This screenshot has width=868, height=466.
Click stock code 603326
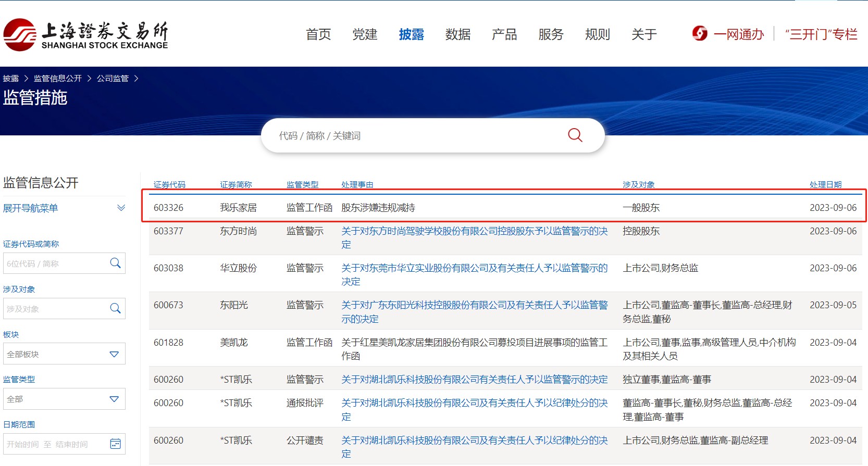pyautogui.click(x=168, y=208)
